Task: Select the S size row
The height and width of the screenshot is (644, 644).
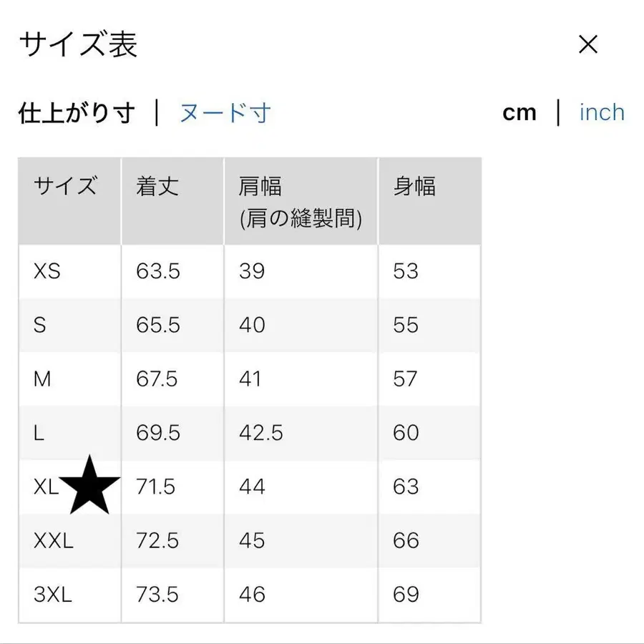Action: pyautogui.click(x=41, y=325)
